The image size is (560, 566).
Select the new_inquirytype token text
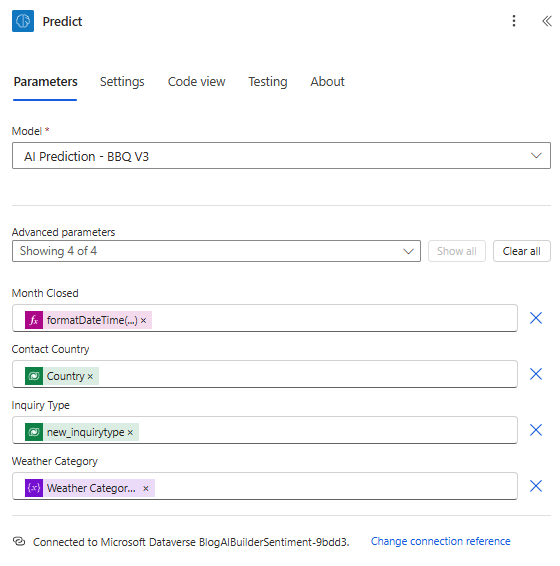coord(86,432)
